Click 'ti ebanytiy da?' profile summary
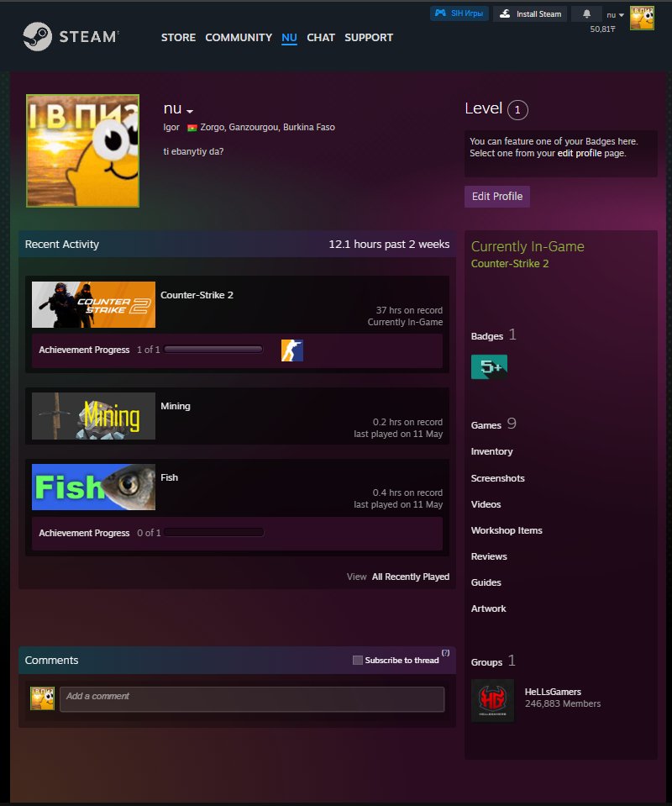The image size is (672, 806). [193, 151]
